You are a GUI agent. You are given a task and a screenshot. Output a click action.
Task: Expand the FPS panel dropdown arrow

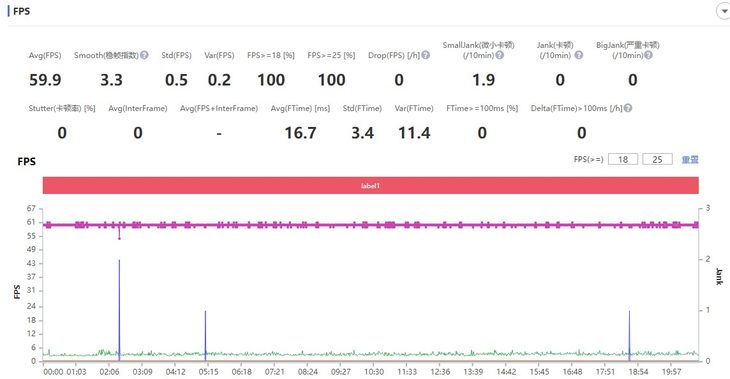[x=723, y=12]
